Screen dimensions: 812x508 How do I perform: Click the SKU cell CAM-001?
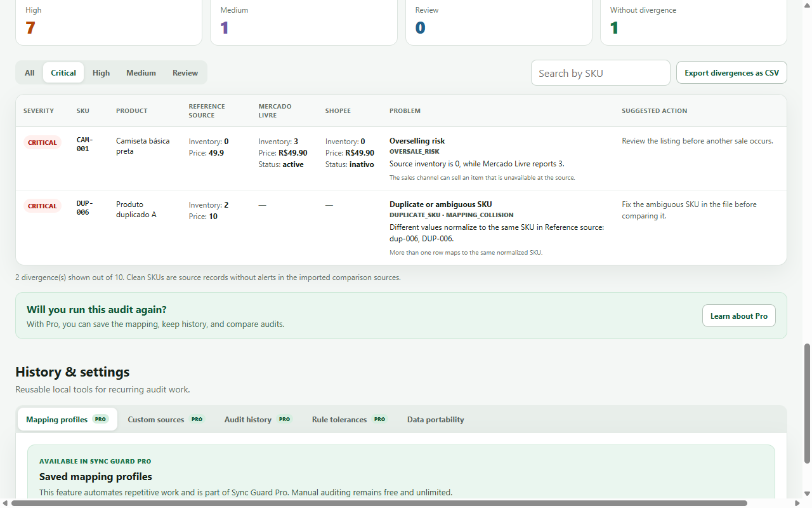(85, 144)
